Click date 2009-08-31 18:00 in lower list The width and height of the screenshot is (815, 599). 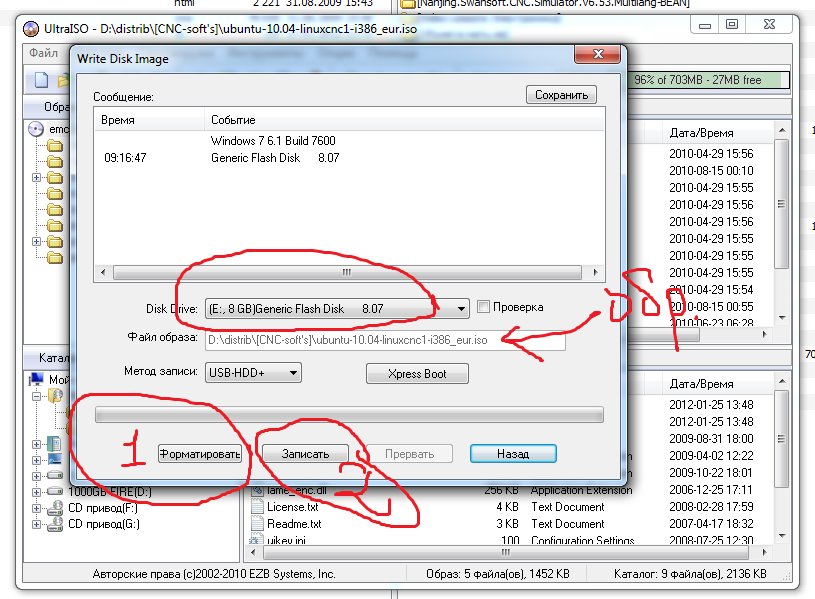pos(711,438)
